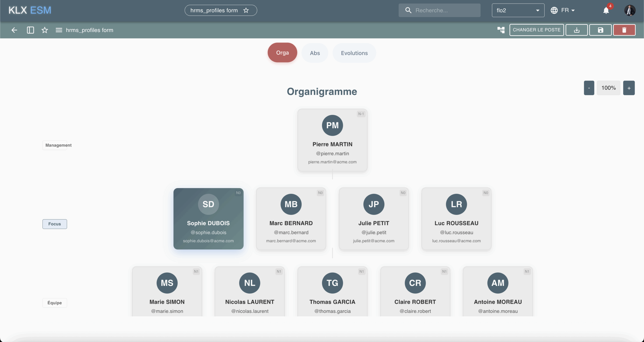Click the download icon button
This screenshot has height=342, width=644.
(577, 30)
